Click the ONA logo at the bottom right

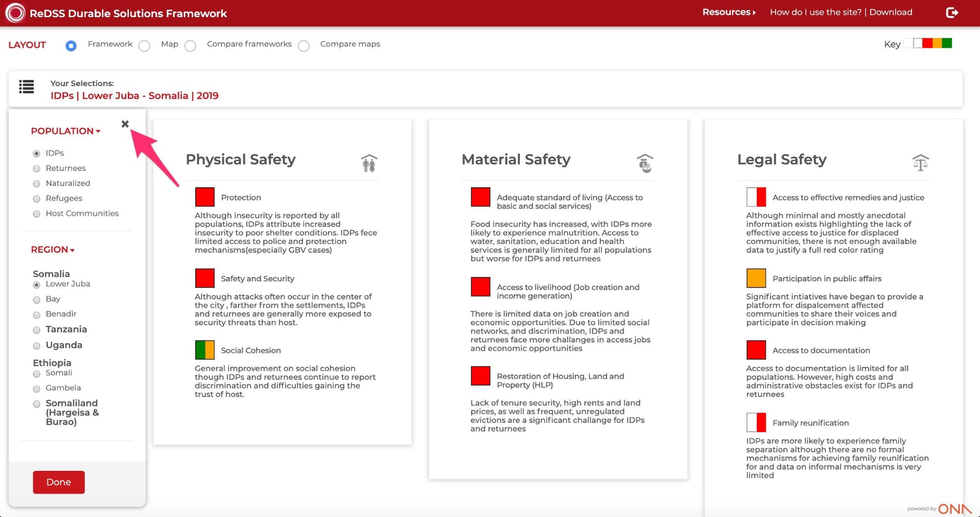tap(954, 509)
